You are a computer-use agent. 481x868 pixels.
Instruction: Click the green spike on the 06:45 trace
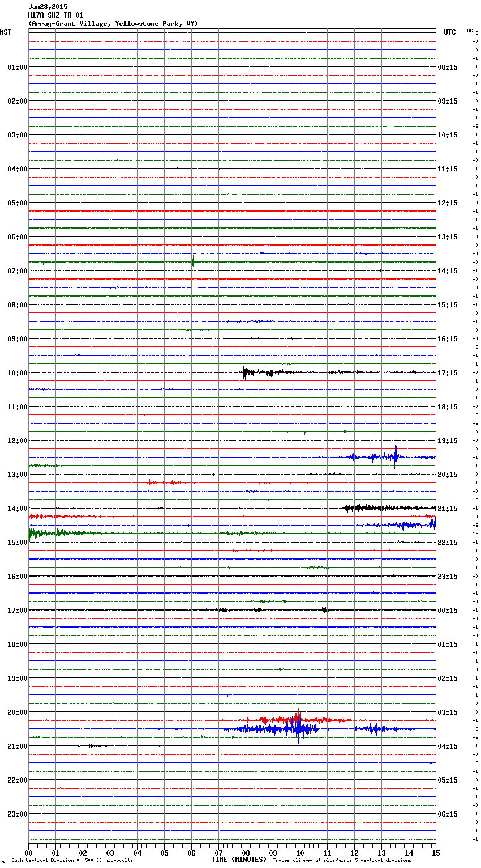pyautogui.click(x=193, y=261)
